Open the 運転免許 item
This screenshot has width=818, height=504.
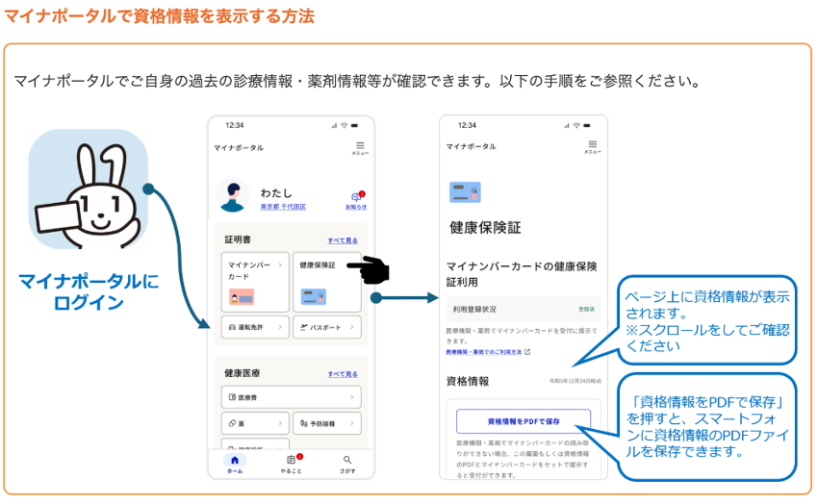255,327
